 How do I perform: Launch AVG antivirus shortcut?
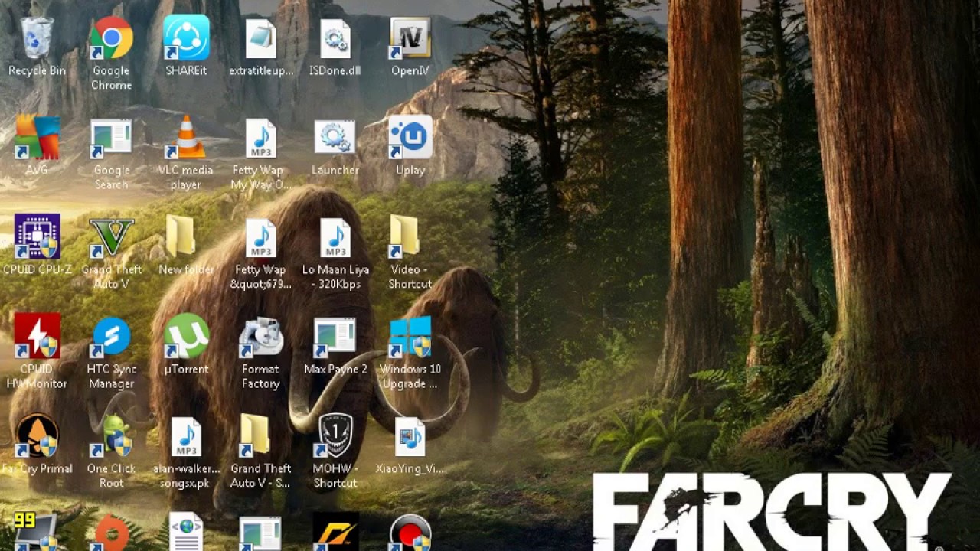(37, 138)
